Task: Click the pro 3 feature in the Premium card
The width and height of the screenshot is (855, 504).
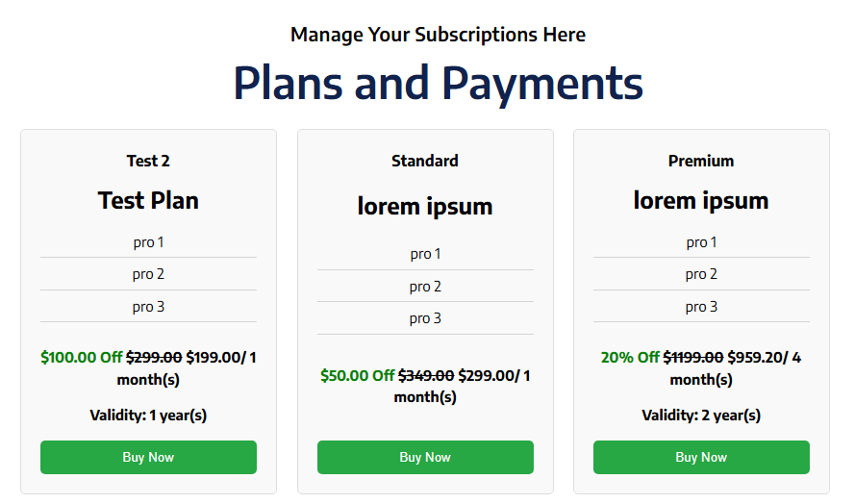Action: pyautogui.click(x=701, y=307)
